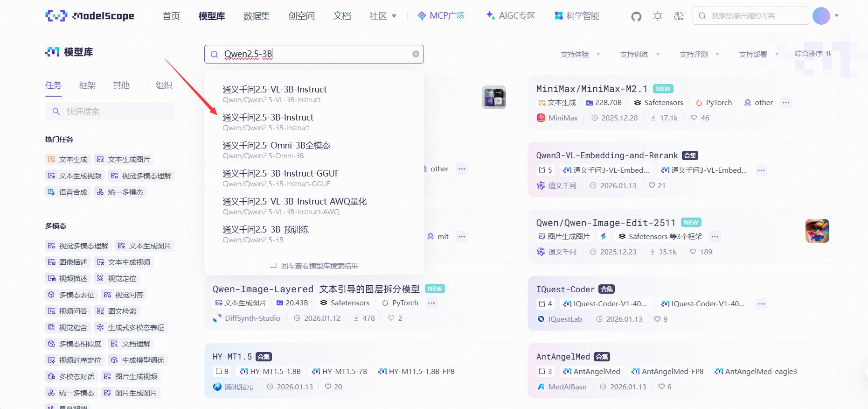
Task: Open 创空间 in the top navigation
Action: pyautogui.click(x=301, y=16)
